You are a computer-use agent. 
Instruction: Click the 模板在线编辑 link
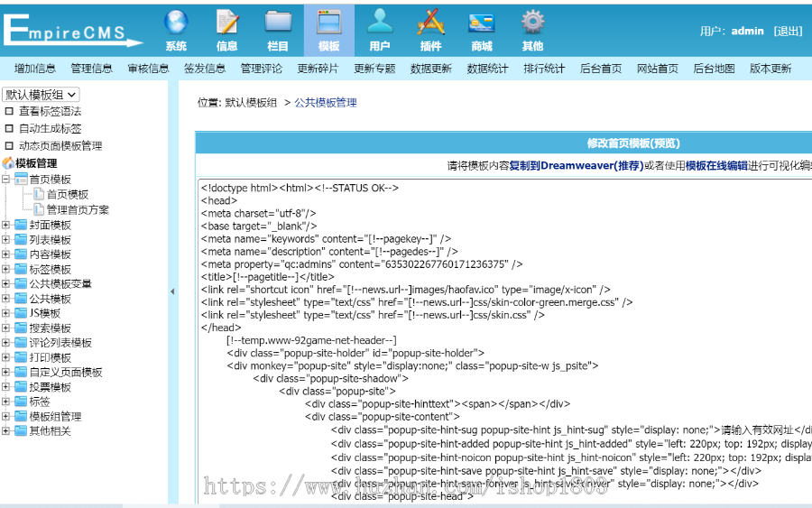(716, 166)
